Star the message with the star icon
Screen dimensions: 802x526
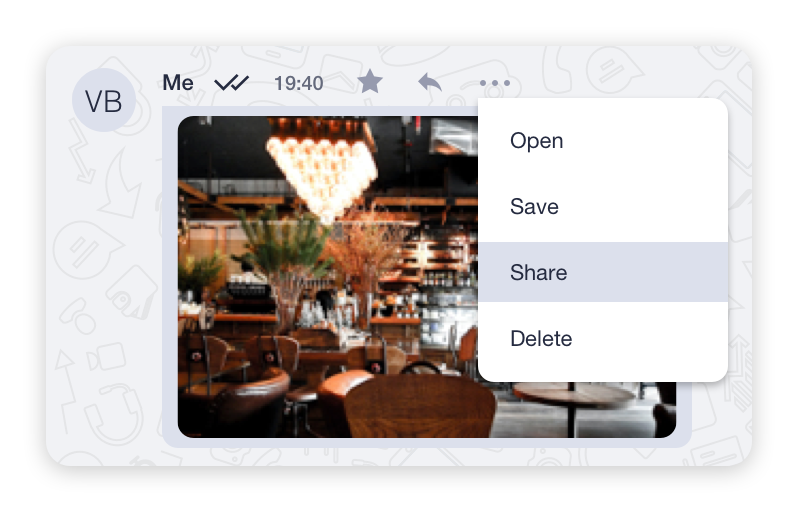coord(370,82)
